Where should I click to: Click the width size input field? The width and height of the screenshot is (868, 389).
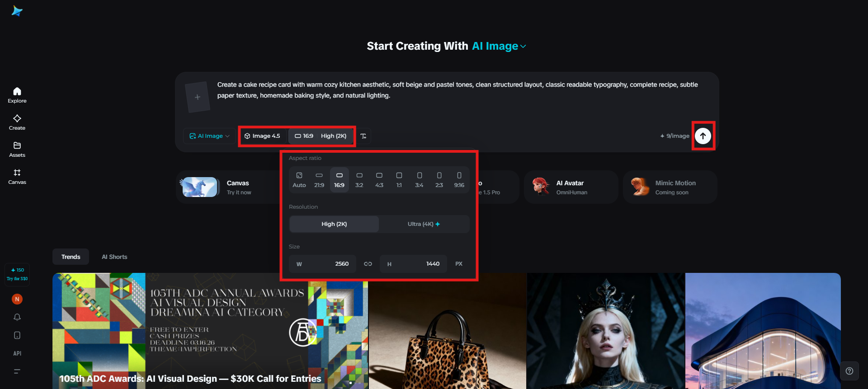(323, 264)
